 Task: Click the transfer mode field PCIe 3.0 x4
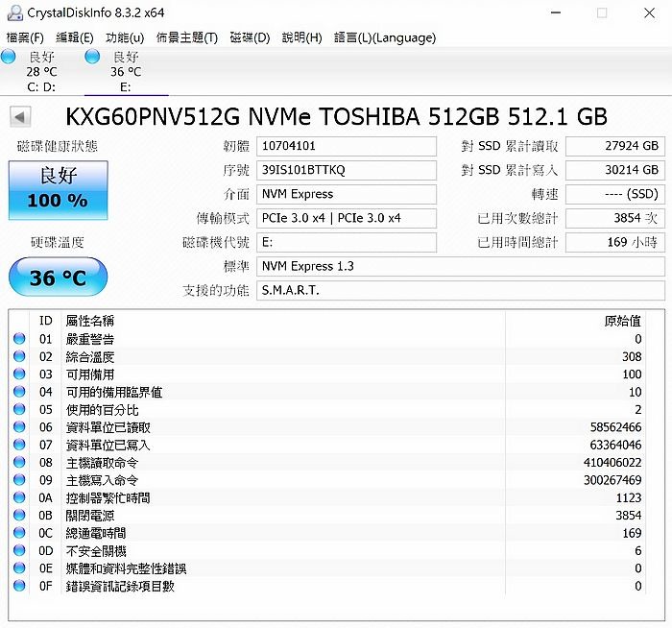tap(347, 218)
